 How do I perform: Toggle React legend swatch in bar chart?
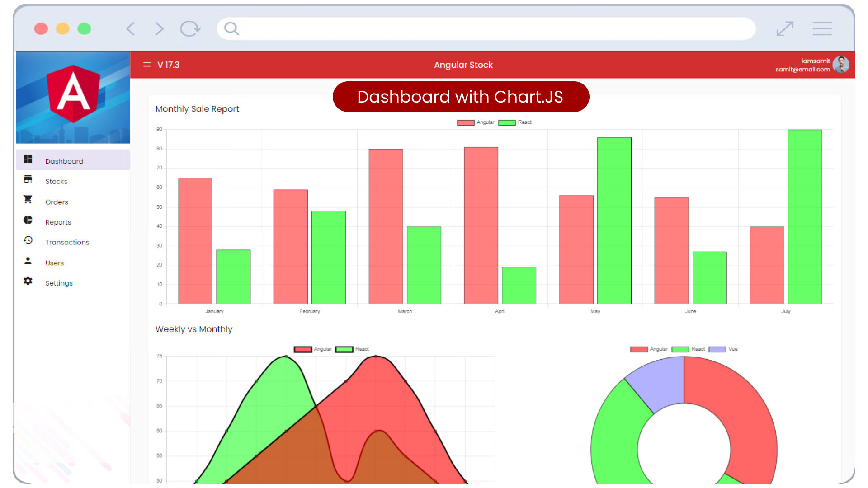[x=507, y=122]
